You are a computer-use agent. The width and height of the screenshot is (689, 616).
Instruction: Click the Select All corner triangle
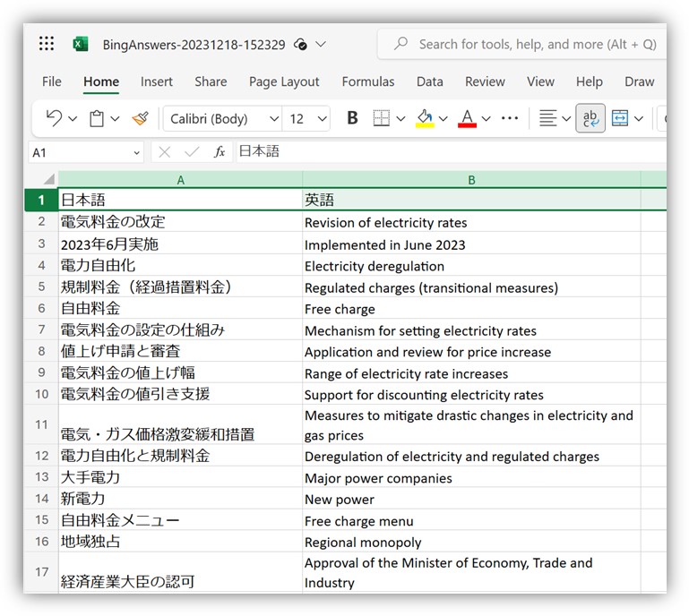(48, 179)
